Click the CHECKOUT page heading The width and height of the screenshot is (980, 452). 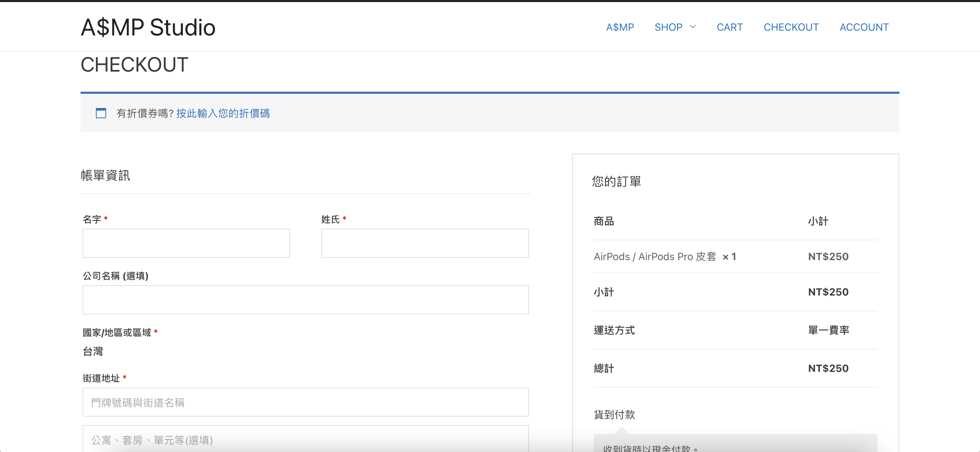(x=134, y=65)
